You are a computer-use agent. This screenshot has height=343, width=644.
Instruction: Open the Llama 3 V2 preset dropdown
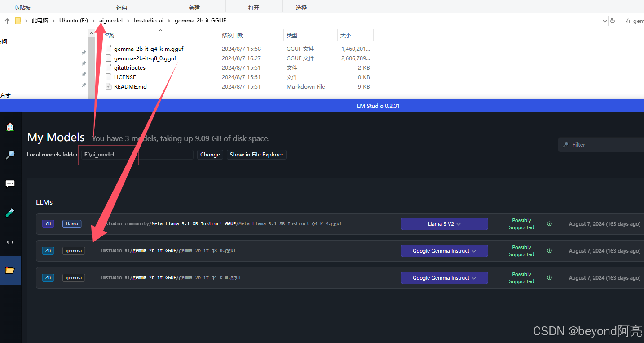[444, 224]
